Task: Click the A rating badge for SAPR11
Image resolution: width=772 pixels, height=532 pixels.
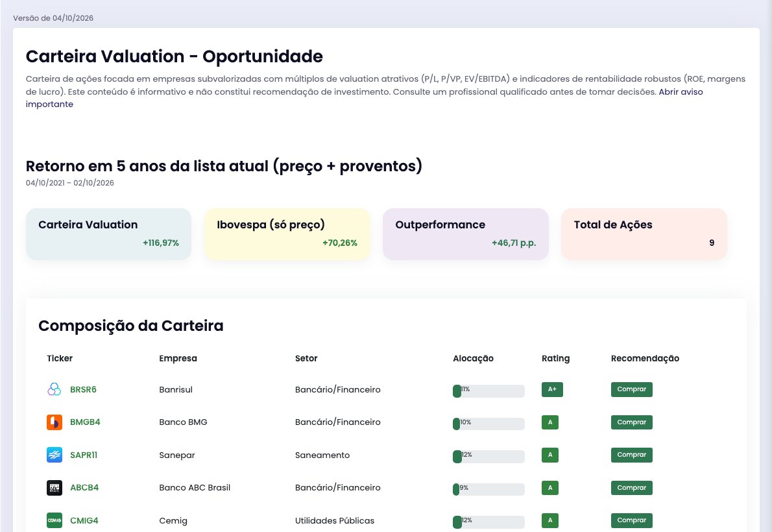Action: point(550,455)
